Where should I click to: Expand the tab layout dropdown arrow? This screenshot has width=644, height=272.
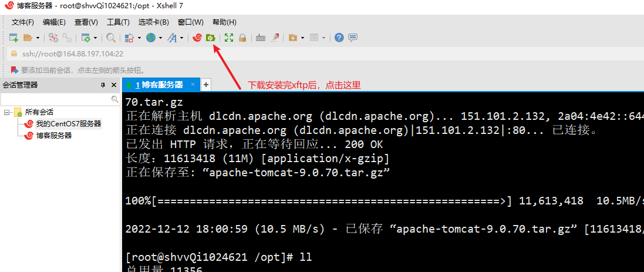tap(323, 38)
